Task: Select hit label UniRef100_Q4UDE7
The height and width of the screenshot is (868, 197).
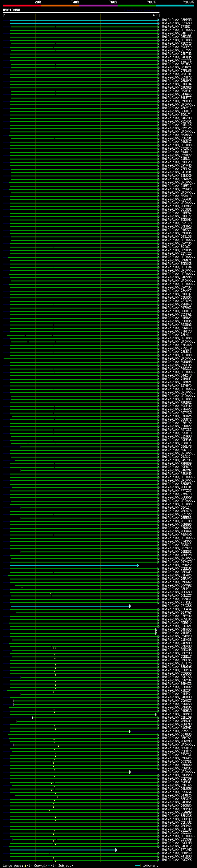Action: [177, 633]
